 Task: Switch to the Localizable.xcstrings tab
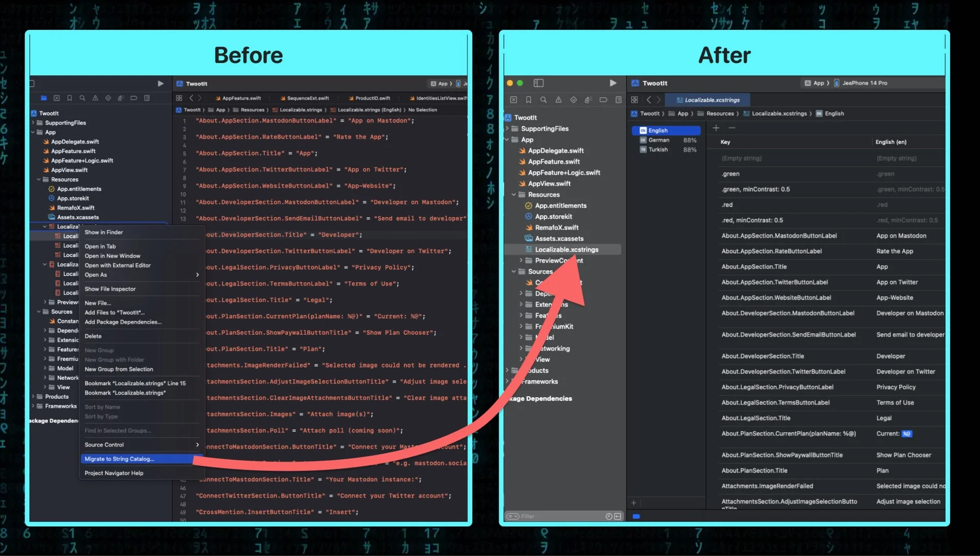pyautogui.click(x=707, y=99)
